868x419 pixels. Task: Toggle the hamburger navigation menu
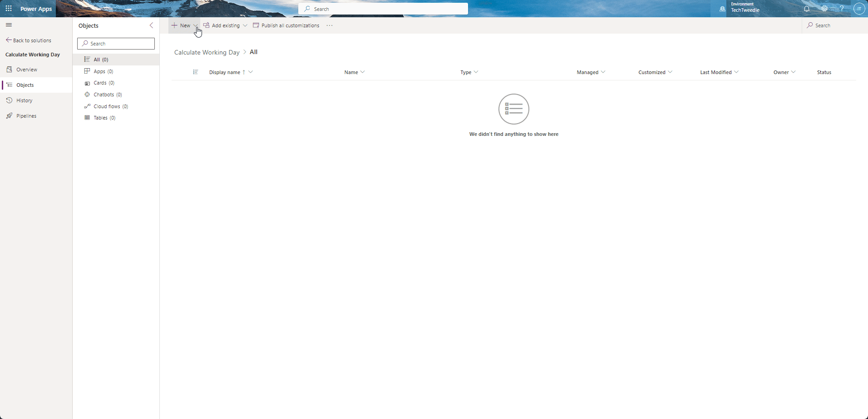click(x=9, y=25)
